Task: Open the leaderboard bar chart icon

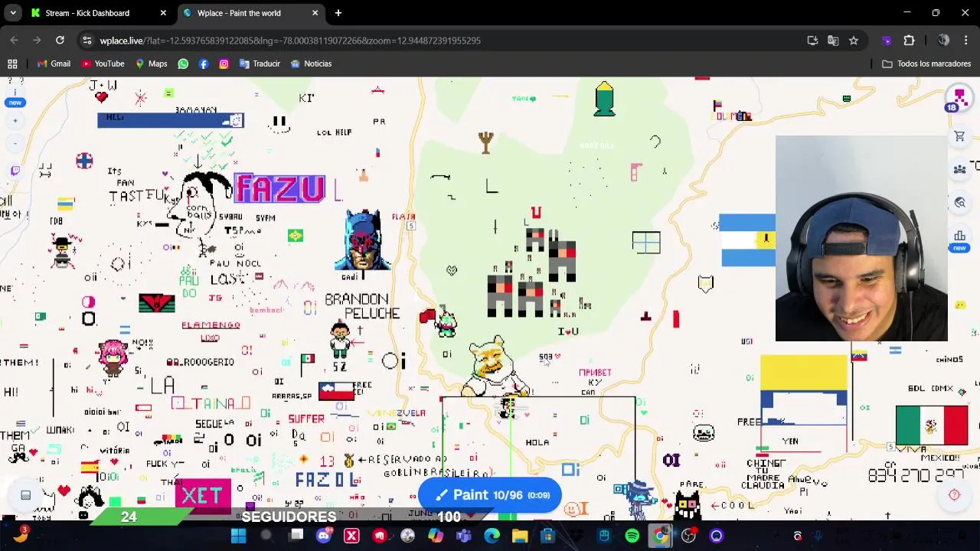Action: [x=959, y=236]
